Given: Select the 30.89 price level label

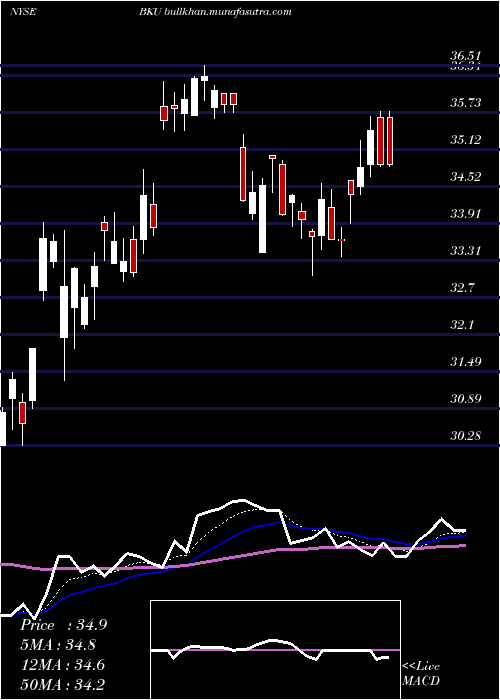Looking at the screenshot, I should 466,399.
